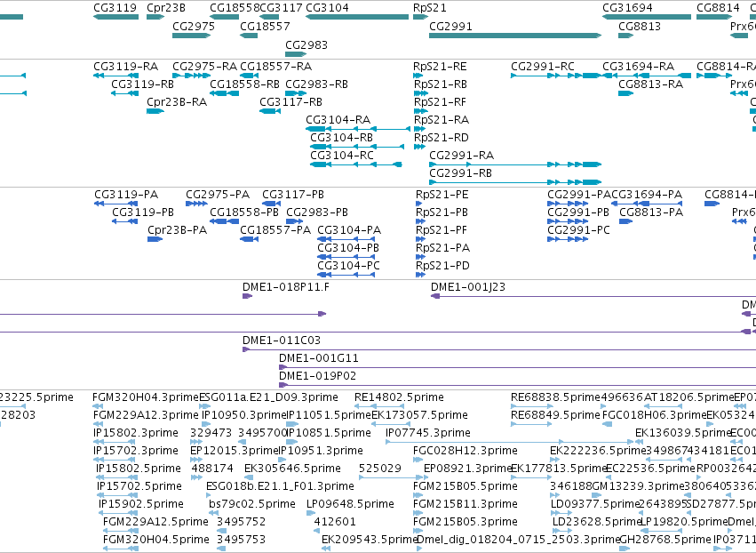Click protein CG3117-PB
This screenshot has width=756, height=553.
pyautogui.click(x=292, y=195)
